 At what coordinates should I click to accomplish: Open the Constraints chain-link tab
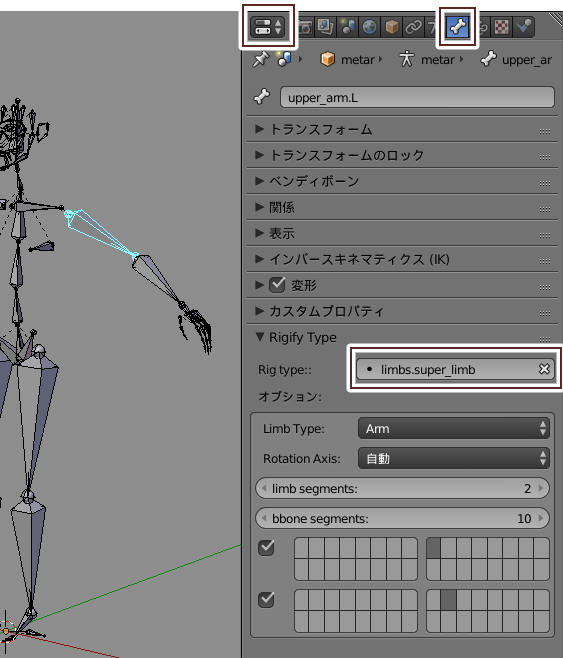414,27
